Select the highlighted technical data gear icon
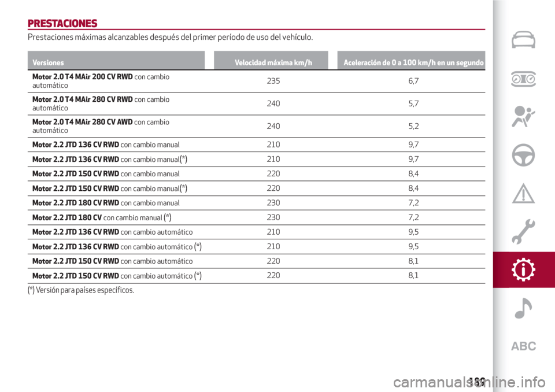This screenshot has height=392, width=555. click(524, 270)
